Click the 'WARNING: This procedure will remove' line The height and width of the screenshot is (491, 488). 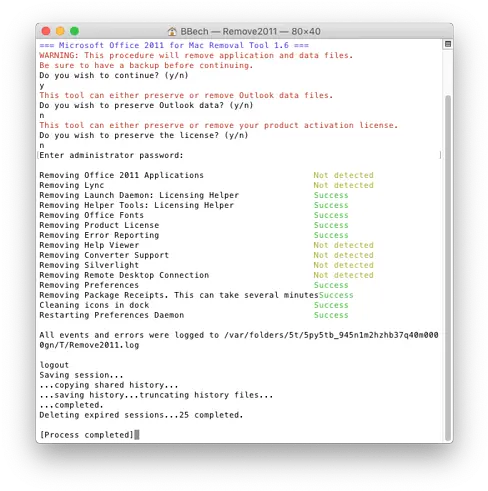[196, 55]
